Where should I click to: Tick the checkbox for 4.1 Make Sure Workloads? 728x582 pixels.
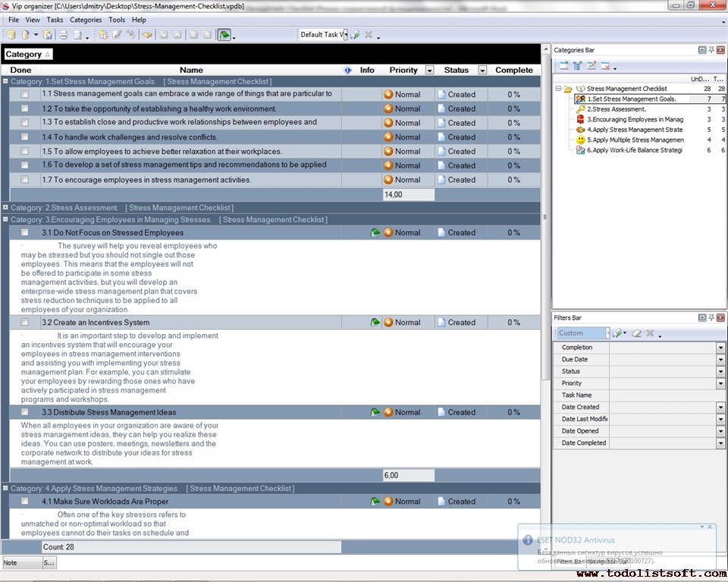(x=25, y=501)
